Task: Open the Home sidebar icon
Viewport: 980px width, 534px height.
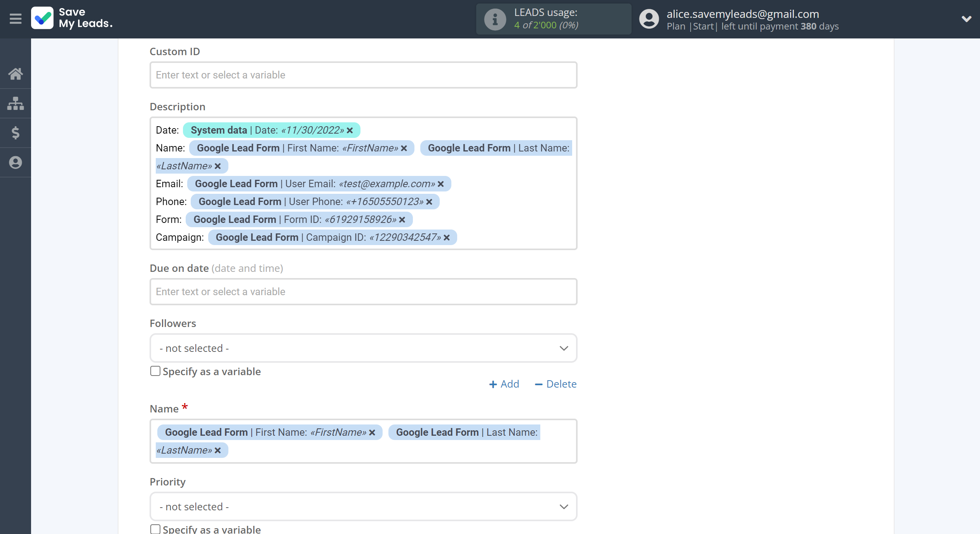Action: pyautogui.click(x=16, y=73)
